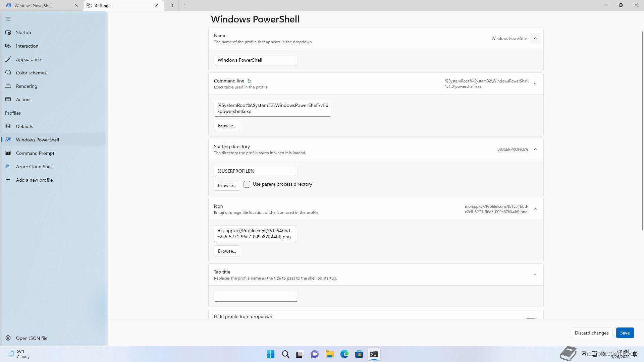Viewport: 644px width, 362px height.
Task: Open Color schemes settings page
Action: tap(54, 73)
